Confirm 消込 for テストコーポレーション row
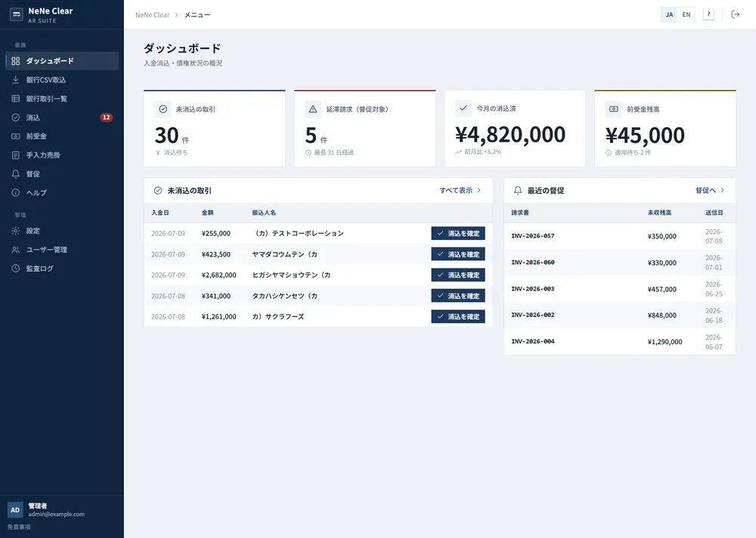 click(x=458, y=233)
